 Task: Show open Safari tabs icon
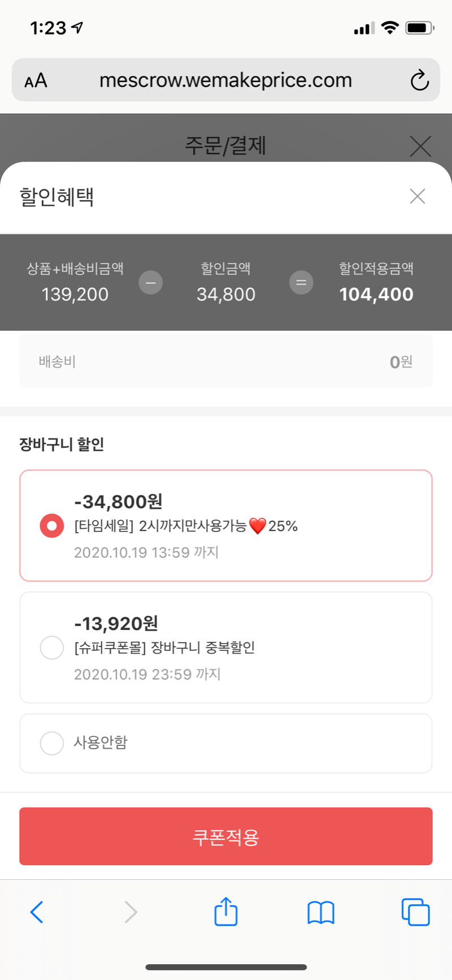click(415, 912)
